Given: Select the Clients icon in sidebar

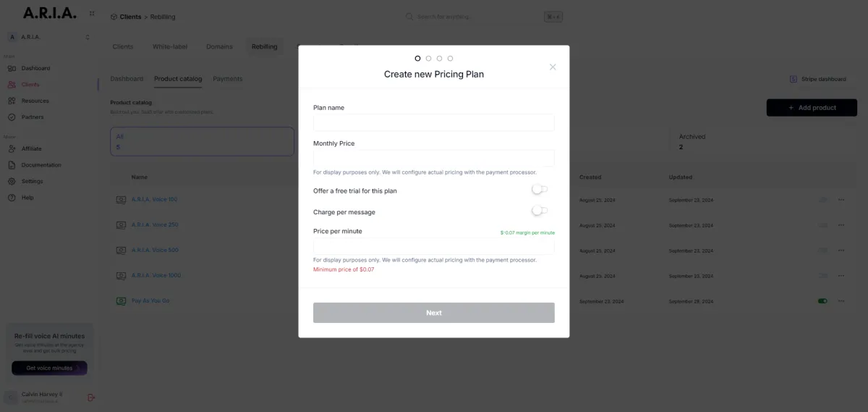Looking at the screenshot, I should pyautogui.click(x=12, y=85).
